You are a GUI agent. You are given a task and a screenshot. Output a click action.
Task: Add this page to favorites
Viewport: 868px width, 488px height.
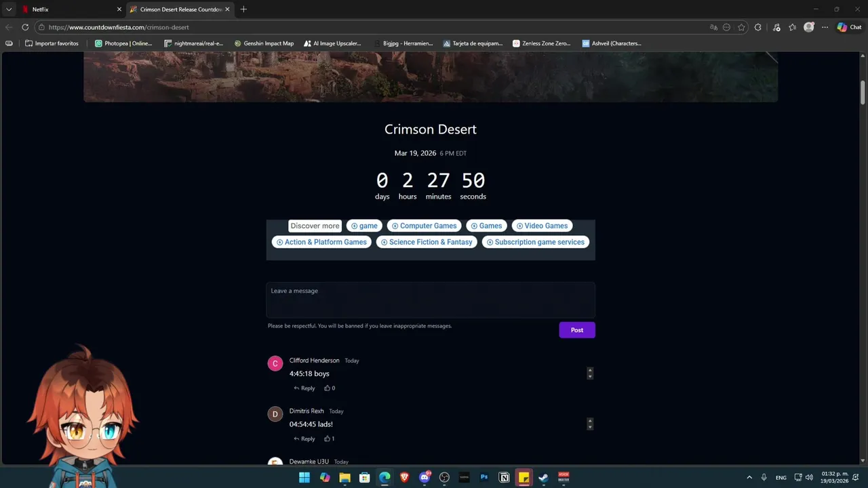tap(741, 27)
